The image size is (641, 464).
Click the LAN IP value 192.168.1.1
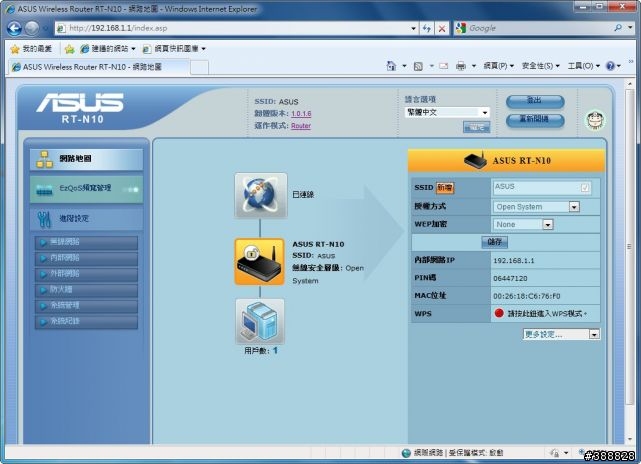[x=513, y=261]
